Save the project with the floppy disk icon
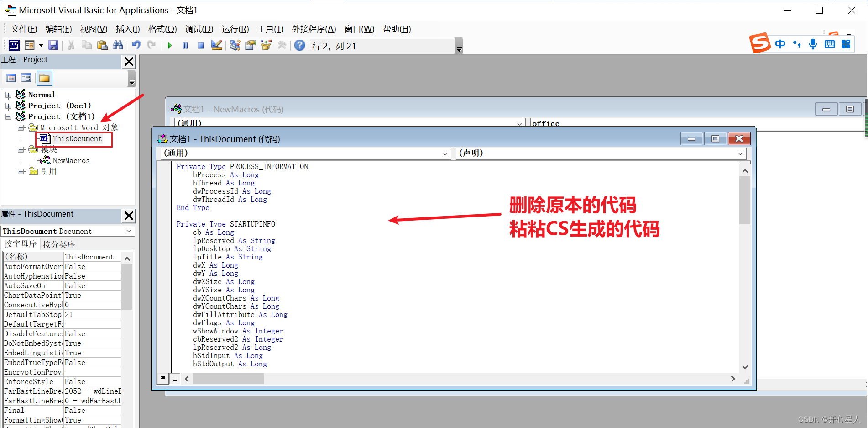This screenshot has height=428, width=868. click(53, 45)
